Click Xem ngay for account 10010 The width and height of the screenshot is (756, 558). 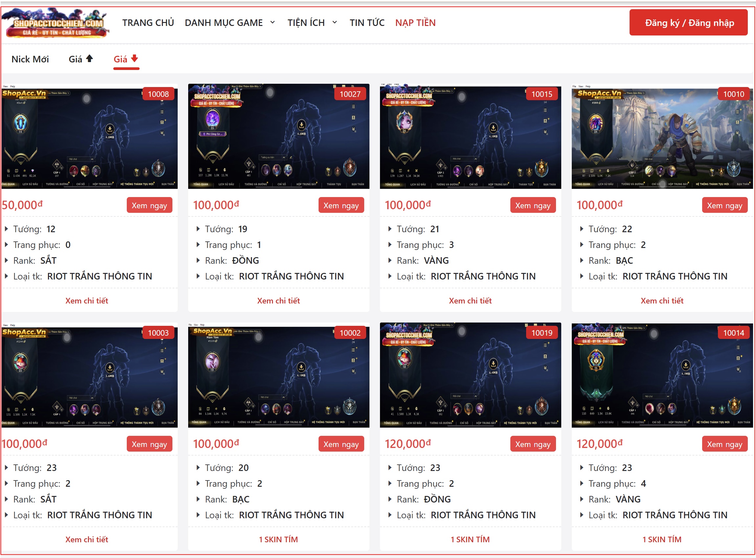(x=725, y=205)
